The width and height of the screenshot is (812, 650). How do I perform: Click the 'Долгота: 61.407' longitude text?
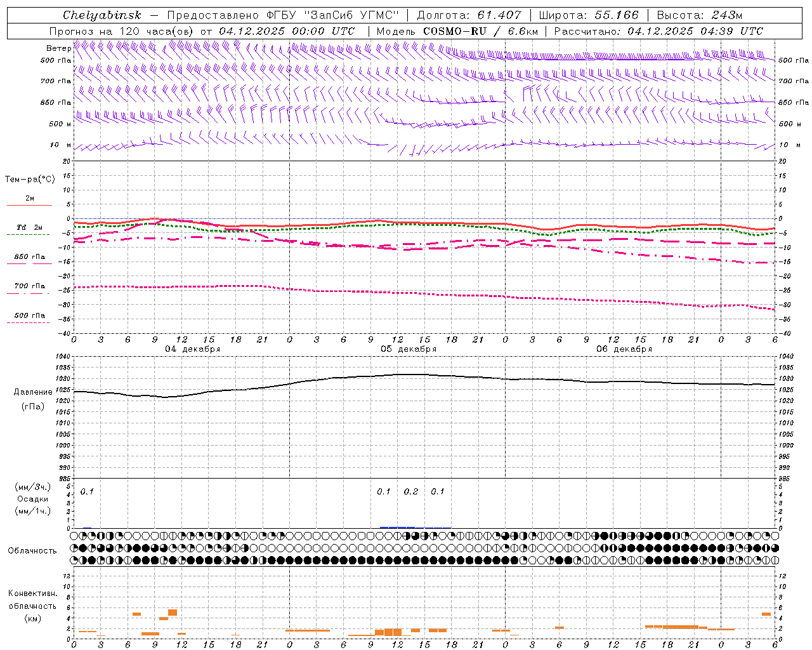pyautogui.click(x=469, y=15)
